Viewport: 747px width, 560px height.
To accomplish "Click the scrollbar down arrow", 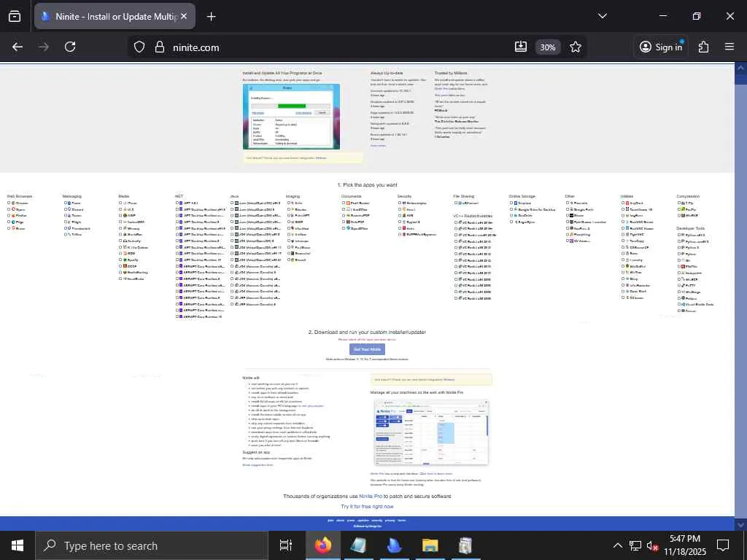I will pyautogui.click(x=741, y=525).
